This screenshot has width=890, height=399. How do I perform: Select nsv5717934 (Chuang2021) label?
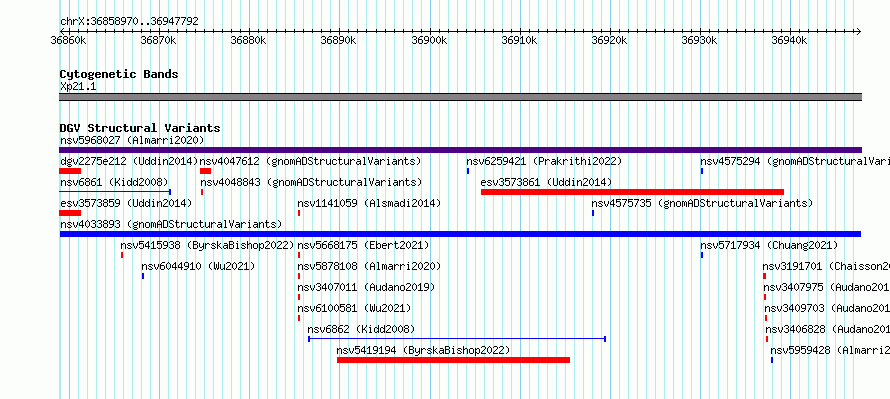click(x=769, y=245)
